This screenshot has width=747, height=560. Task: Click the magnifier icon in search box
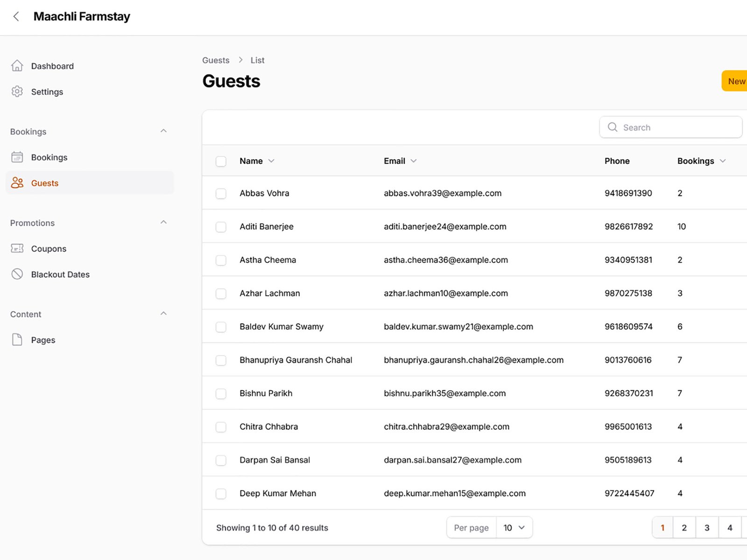point(613,127)
